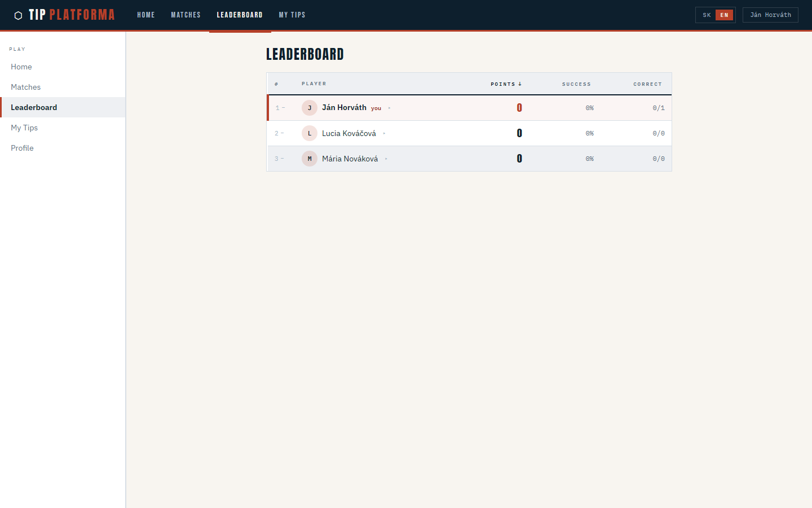Screen dimensions: 812x508
Task: Click Mária Nováková's avatar circle
Action: coord(310,159)
